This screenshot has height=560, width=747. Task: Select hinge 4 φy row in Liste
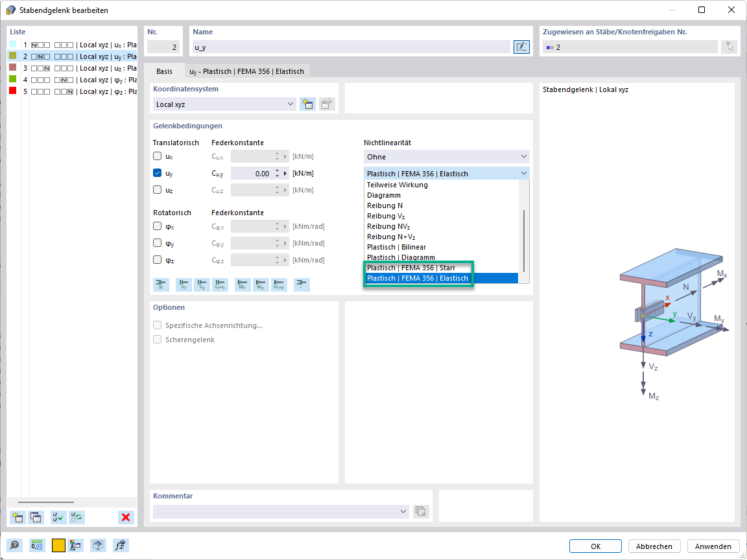click(x=73, y=80)
